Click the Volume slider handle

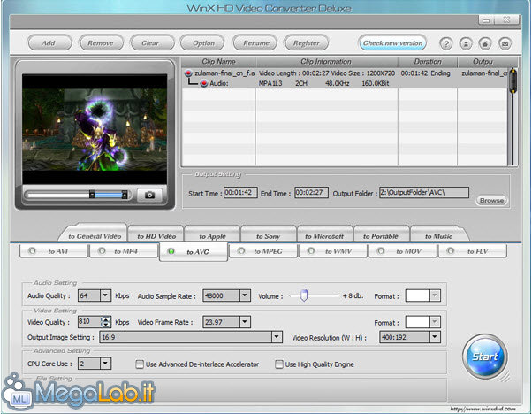304,295
